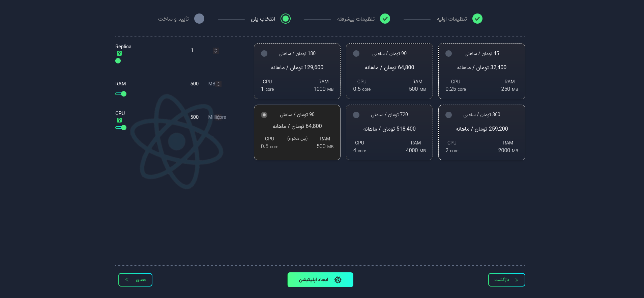Select the 129,600 toman monthly plan card
This screenshot has width=644, height=298.
click(297, 71)
